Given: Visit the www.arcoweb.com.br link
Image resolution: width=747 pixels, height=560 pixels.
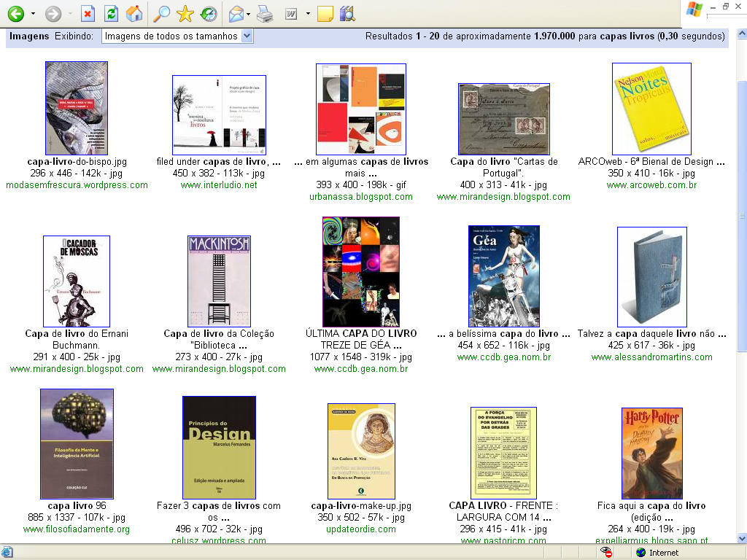Looking at the screenshot, I should click(651, 185).
